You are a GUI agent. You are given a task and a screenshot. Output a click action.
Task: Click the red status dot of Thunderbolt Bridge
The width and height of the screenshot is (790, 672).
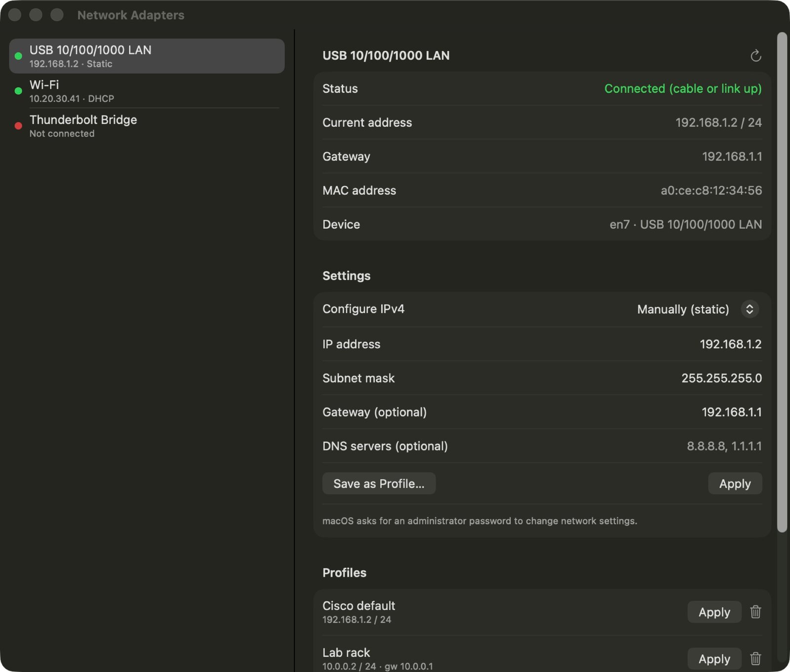click(x=18, y=126)
